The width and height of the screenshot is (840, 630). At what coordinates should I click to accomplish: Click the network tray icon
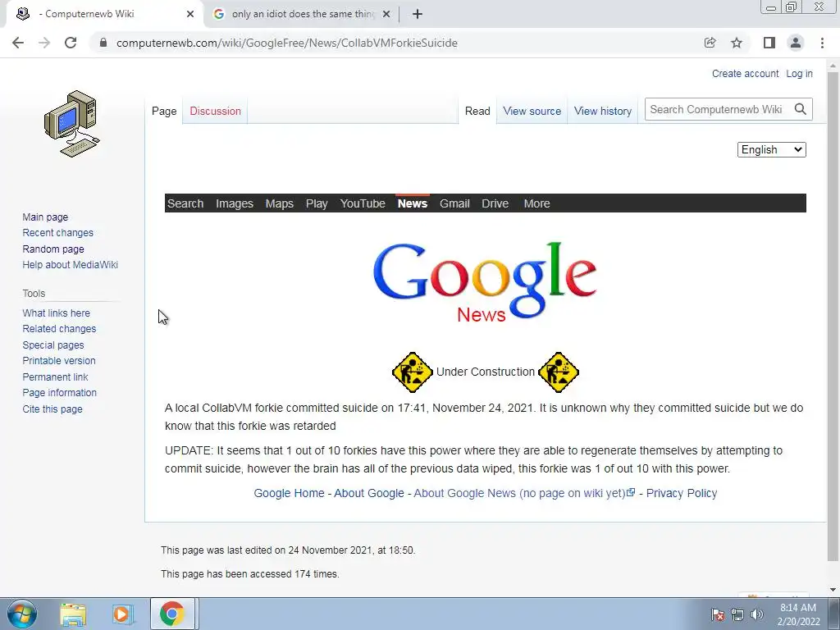click(x=737, y=614)
